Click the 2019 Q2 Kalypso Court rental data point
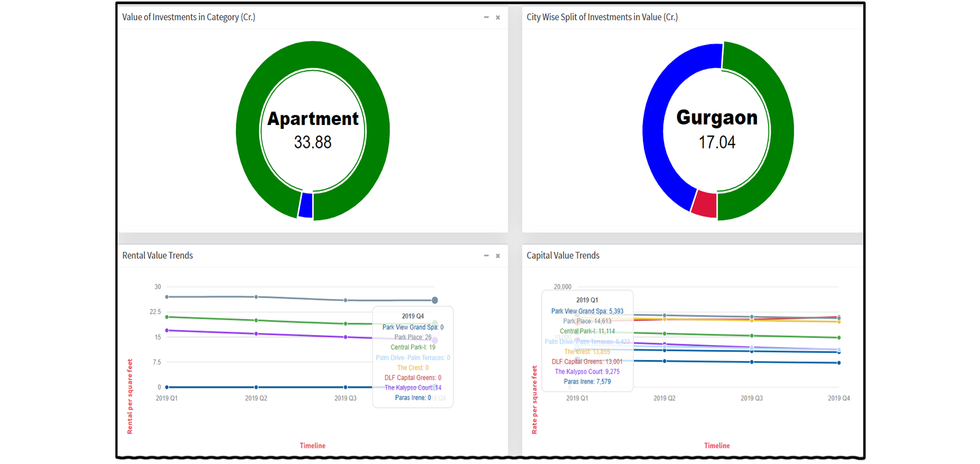 point(256,334)
